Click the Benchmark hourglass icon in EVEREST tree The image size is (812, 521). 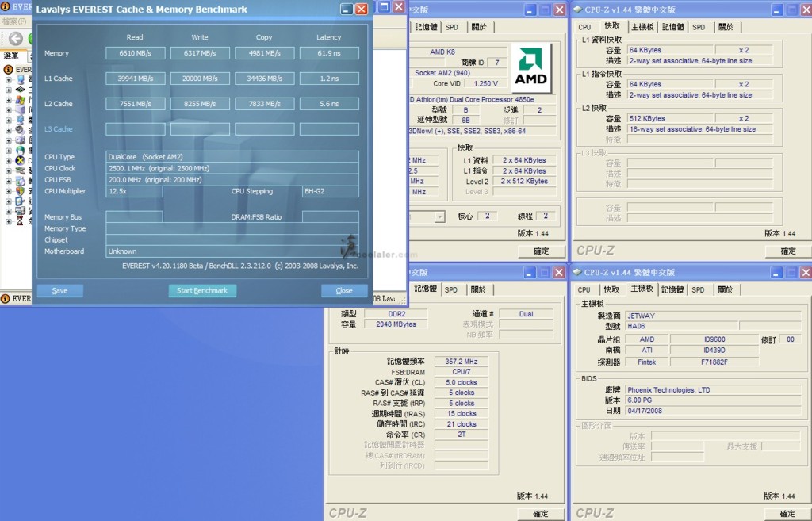[21, 221]
